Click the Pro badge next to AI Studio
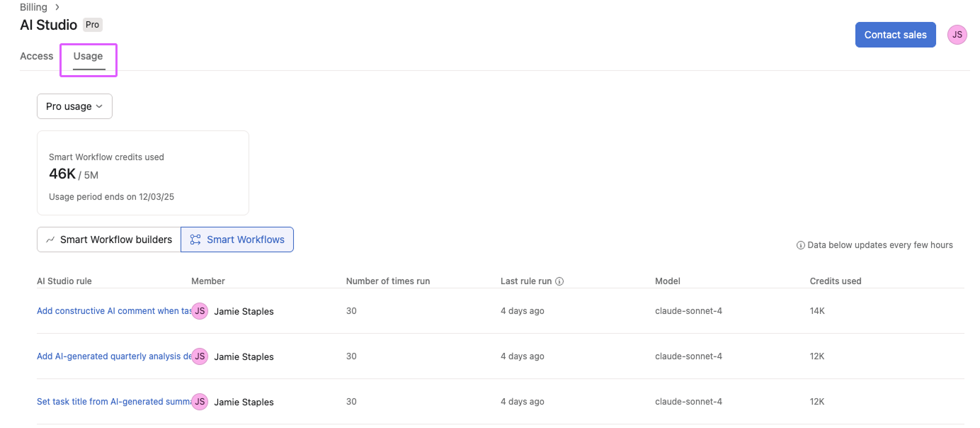This screenshot has height=428, width=980. click(x=93, y=25)
